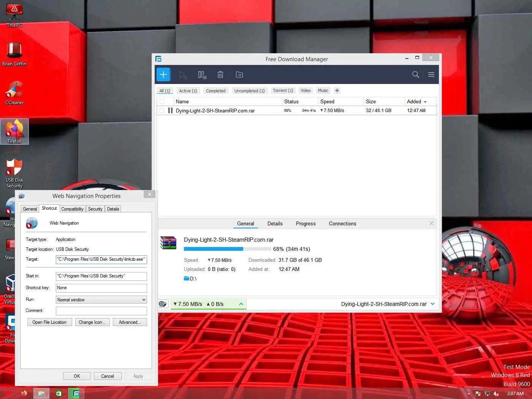Click the green app icon in taskbar

(x=59, y=393)
